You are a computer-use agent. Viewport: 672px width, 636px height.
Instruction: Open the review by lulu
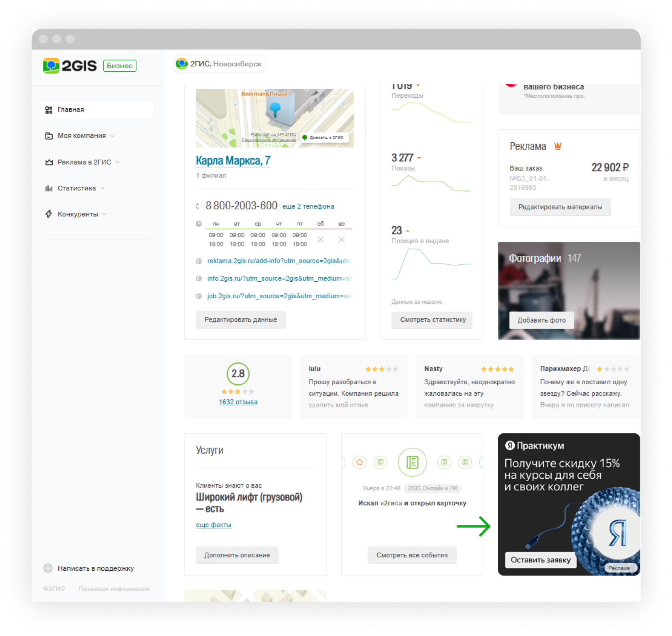coord(353,387)
